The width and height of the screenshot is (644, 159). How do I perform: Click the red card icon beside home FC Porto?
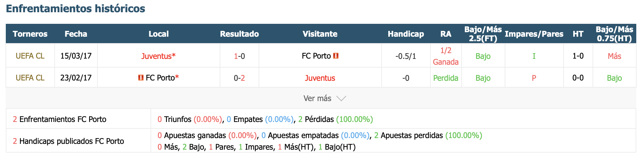pyautogui.click(x=141, y=78)
